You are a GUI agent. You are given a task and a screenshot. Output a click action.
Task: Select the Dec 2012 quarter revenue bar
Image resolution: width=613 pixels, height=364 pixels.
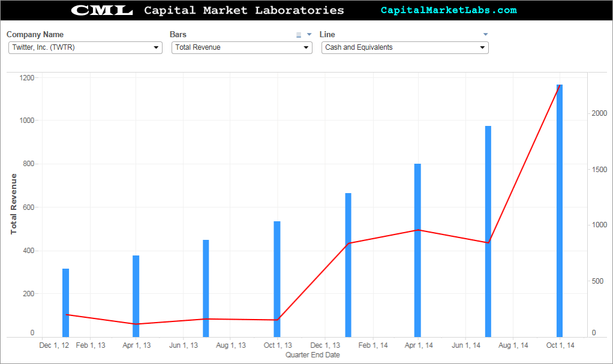tap(66, 303)
